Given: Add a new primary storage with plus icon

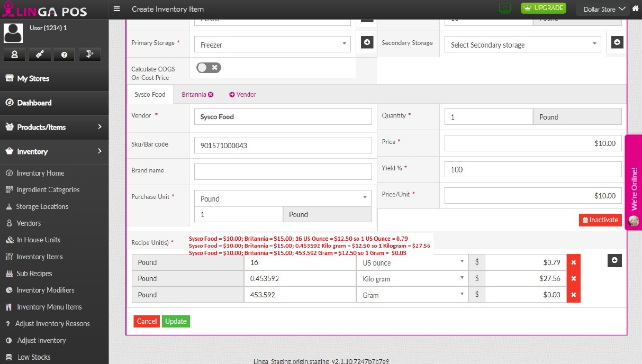Looking at the screenshot, I should point(367,42).
